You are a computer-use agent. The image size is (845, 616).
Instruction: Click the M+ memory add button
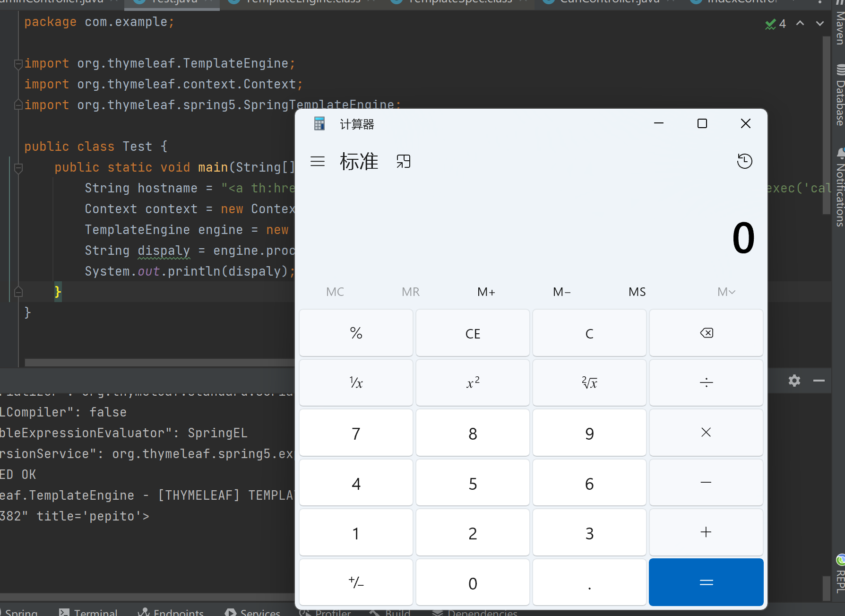tap(486, 292)
